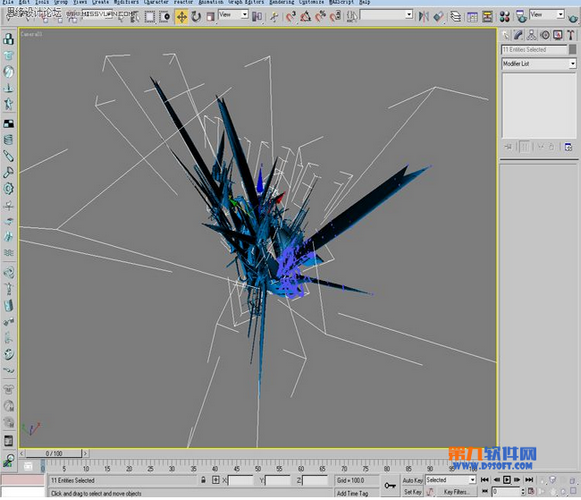The image size is (581, 500).
Task: Switch to the Utilities command panel
Action: 571,35
